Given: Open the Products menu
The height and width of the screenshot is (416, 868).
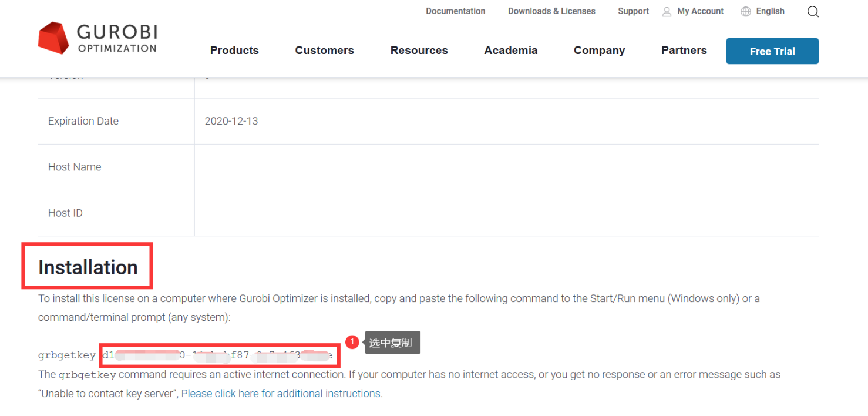Looking at the screenshot, I should [234, 51].
